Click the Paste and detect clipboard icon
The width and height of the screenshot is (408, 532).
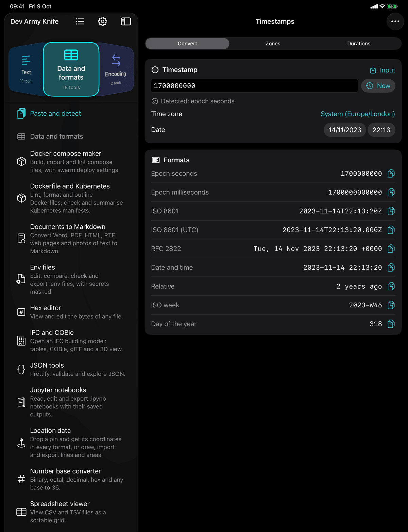pyautogui.click(x=21, y=113)
